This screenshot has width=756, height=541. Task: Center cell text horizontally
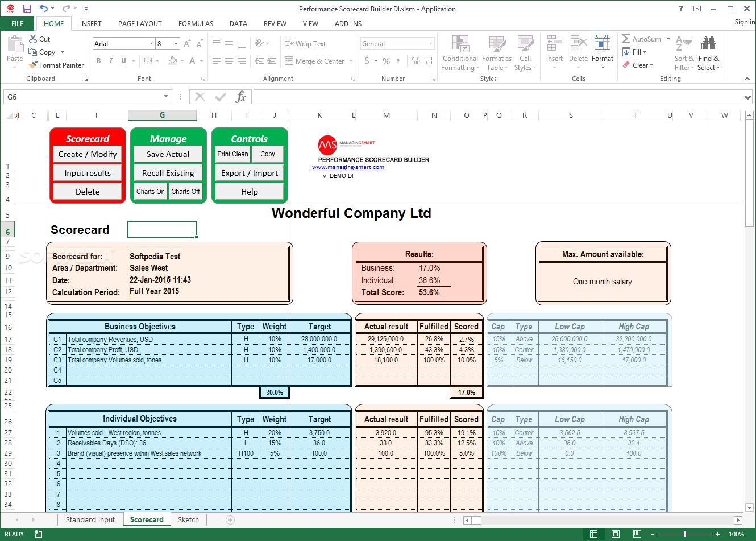coord(229,61)
